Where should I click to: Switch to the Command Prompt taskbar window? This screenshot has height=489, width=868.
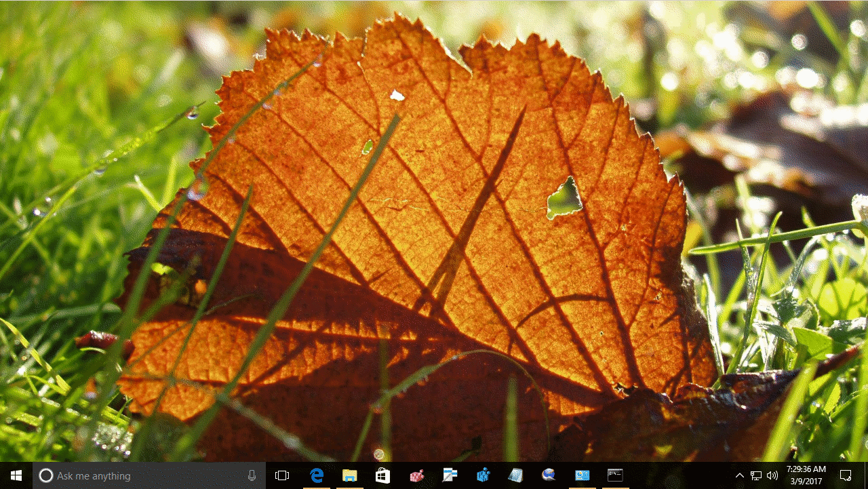tap(615, 475)
